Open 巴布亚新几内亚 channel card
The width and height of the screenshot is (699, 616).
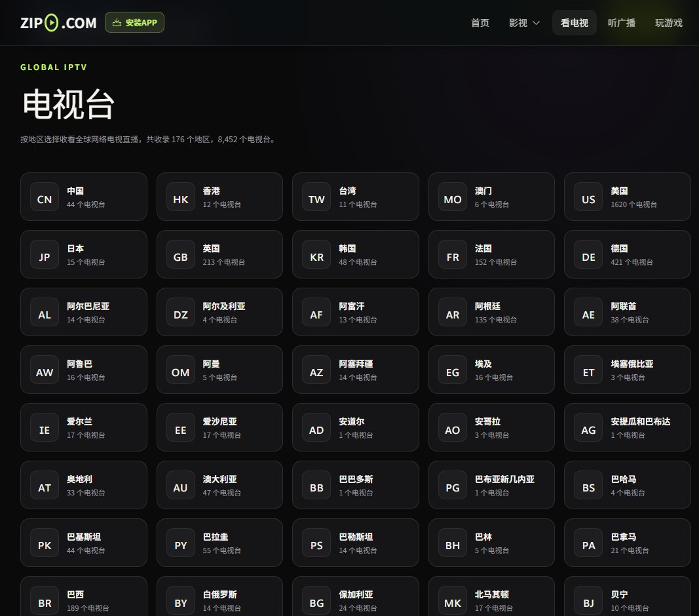491,485
